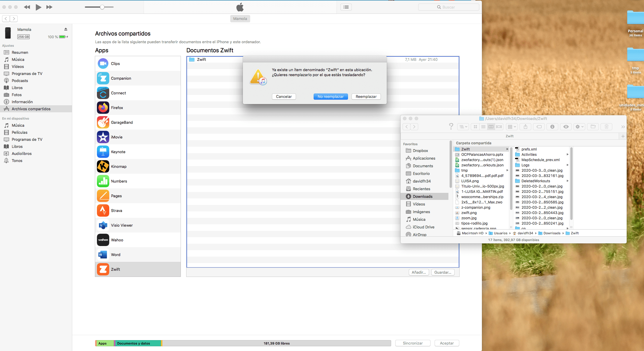Create a new folder from Finder toolbar
The height and width of the screenshot is (351, 644).
tap(593, 127)
